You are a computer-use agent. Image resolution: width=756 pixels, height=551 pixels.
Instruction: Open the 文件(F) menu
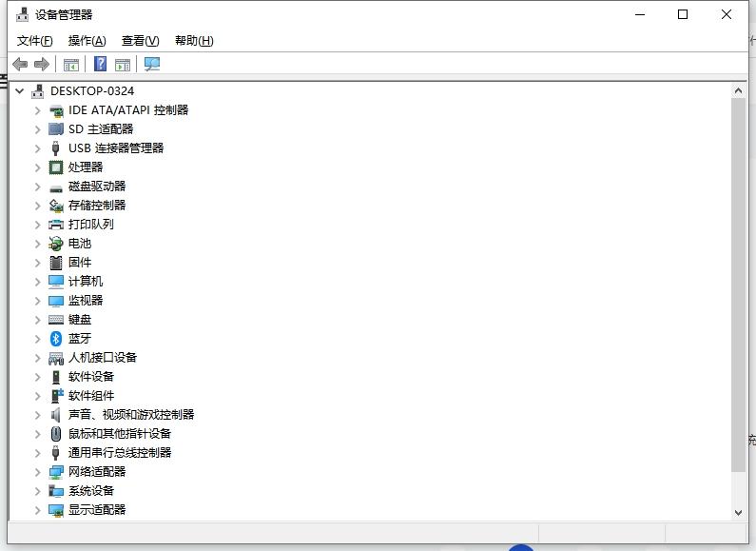click(35, 41)
